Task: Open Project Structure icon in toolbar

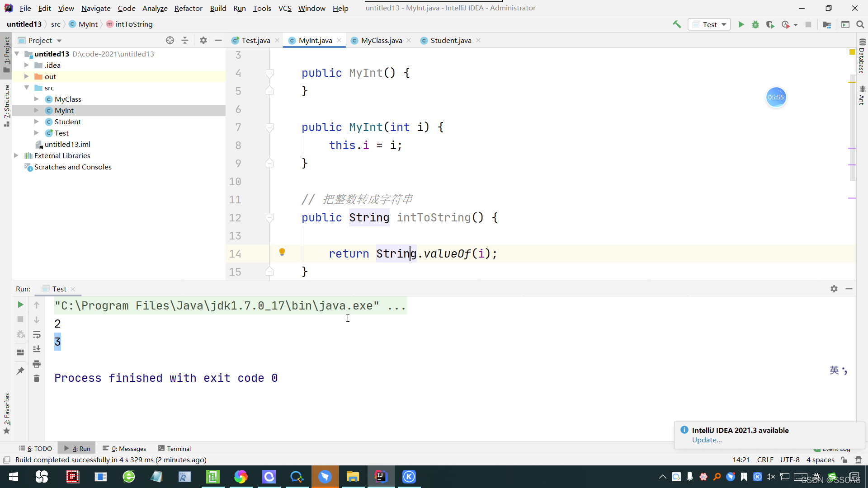Action: click(x=827, y=24)
